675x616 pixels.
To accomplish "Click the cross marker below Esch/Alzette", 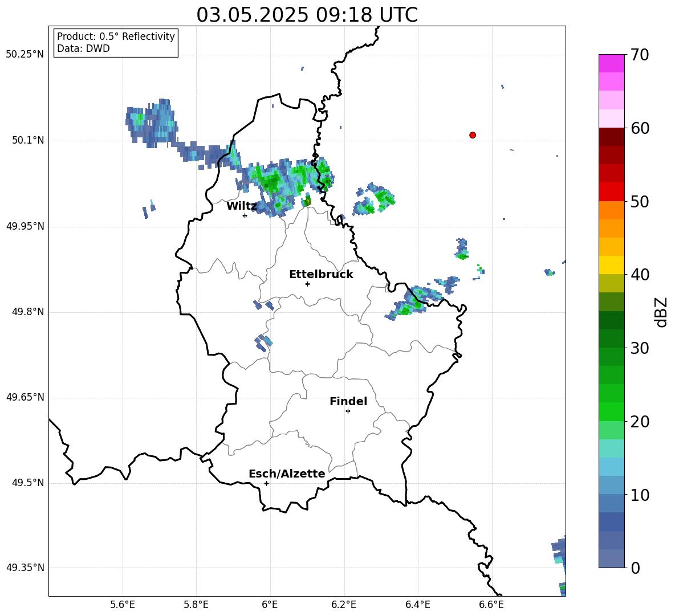I will [266, 483].
